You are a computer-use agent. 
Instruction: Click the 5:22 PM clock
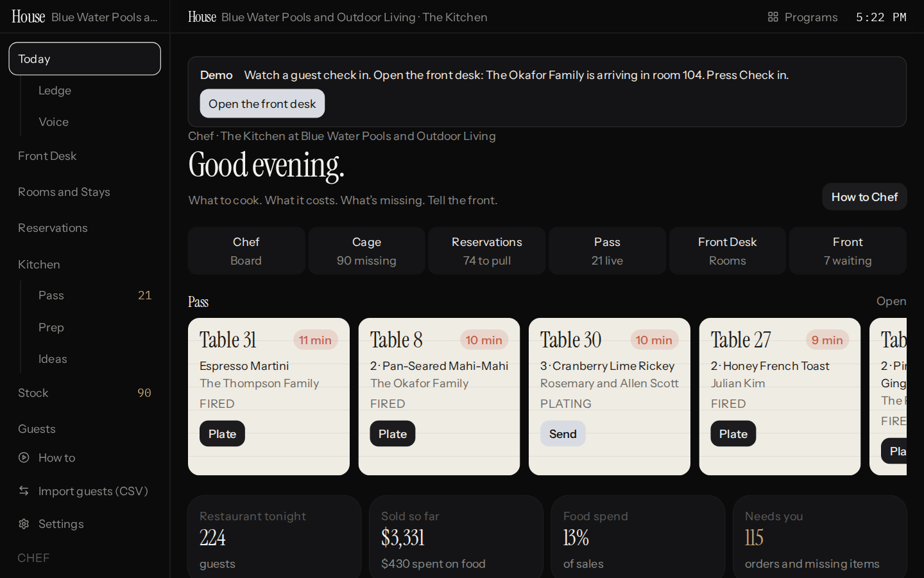pos(881,17)
